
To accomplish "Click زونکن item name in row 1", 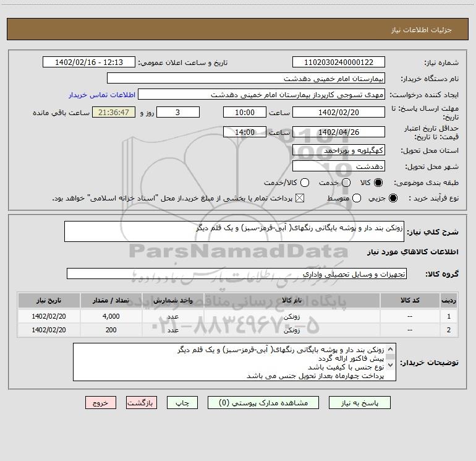I will [292, 317].
